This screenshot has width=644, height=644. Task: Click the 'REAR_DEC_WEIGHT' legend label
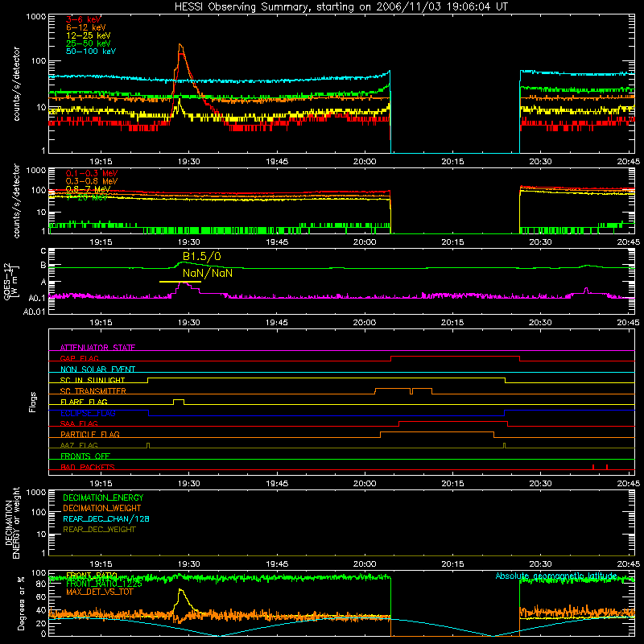point(99,530)
